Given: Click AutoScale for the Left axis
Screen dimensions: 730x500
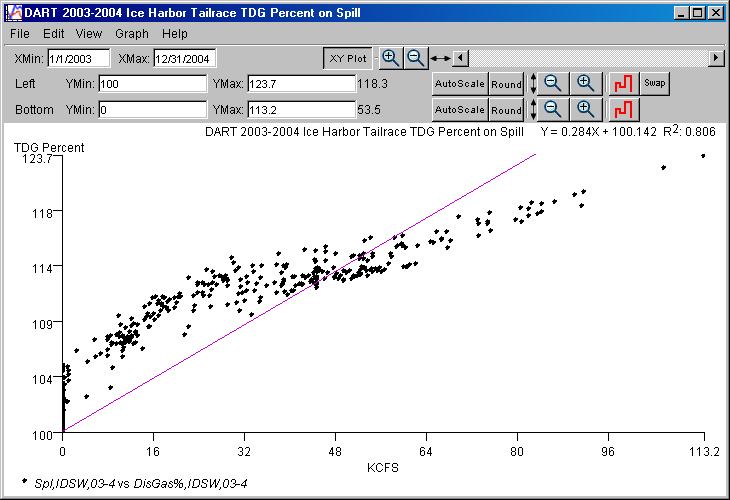Looking at the screenshot, I should pyautogui.click(x=459, y=84).
